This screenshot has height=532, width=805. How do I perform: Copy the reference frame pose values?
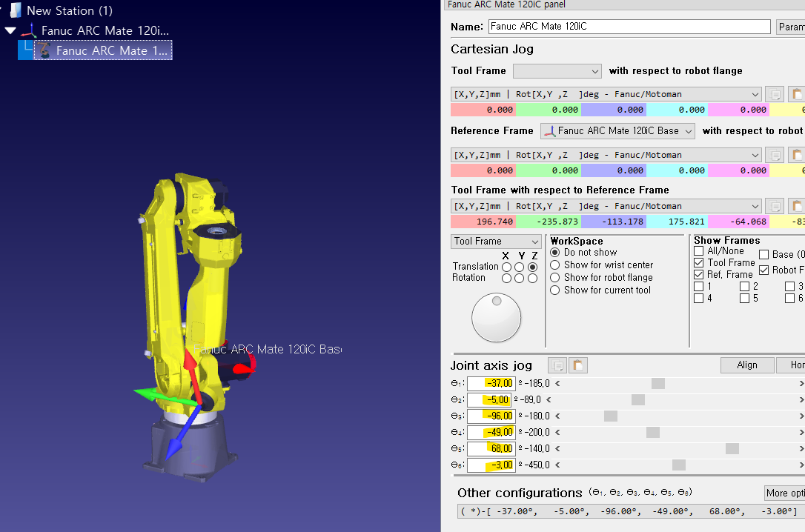775,155
